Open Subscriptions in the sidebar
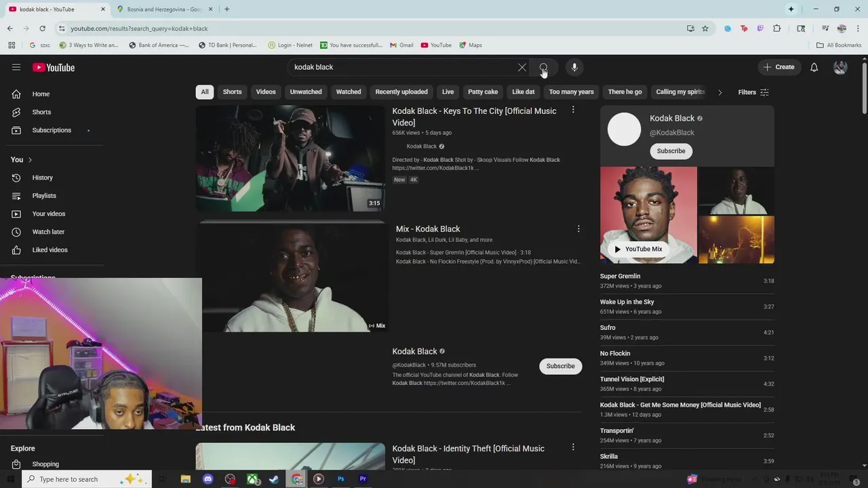This screenshot has width=868, height=488. pos(52,130)
